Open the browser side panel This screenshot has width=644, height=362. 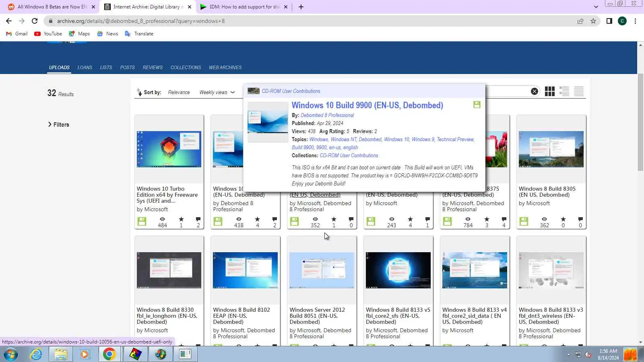pos(609,21)
